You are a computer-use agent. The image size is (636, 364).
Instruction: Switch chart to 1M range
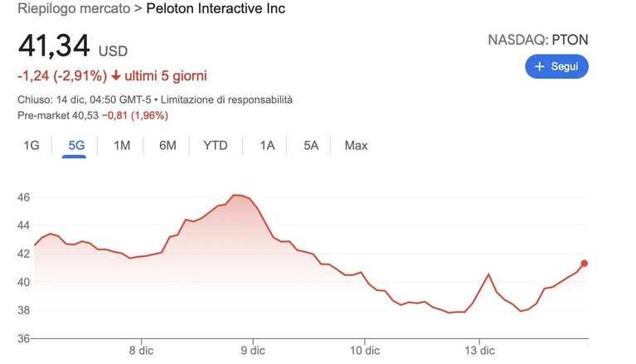click(122, 145)
